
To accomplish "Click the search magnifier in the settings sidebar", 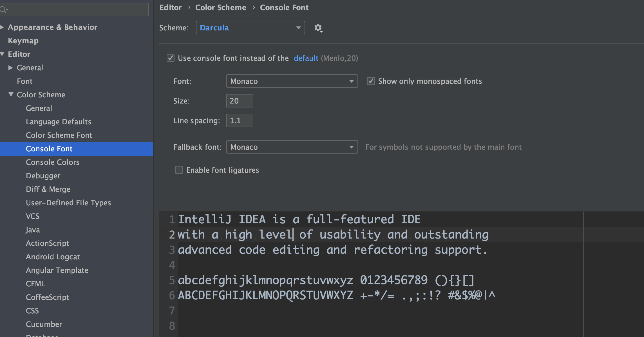I will tap(4, 9).
